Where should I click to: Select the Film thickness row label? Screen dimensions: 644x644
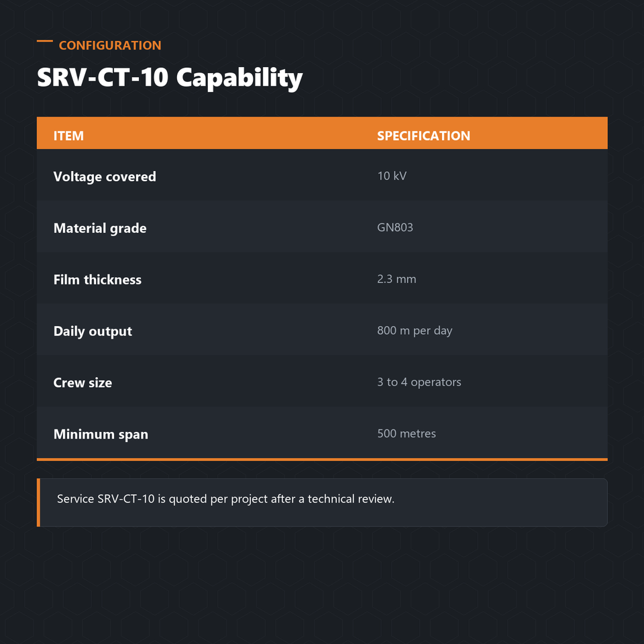[97, 280]
